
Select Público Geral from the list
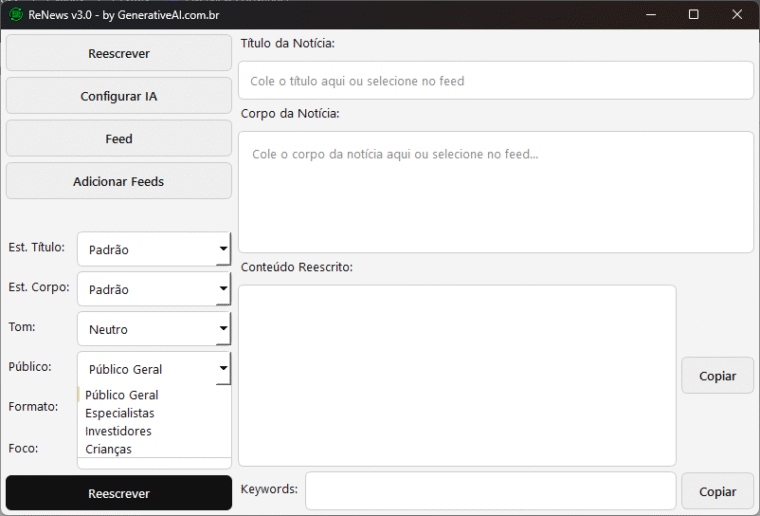(x=122, y=395)
